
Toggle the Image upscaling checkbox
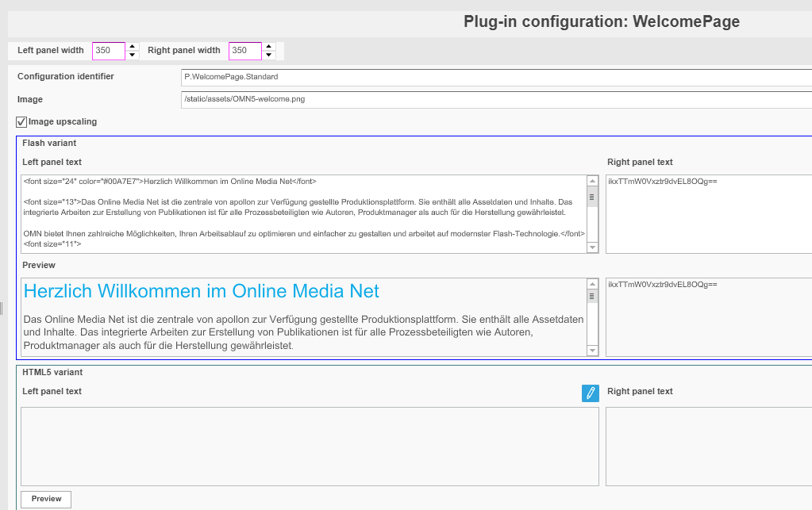point(21,122)
